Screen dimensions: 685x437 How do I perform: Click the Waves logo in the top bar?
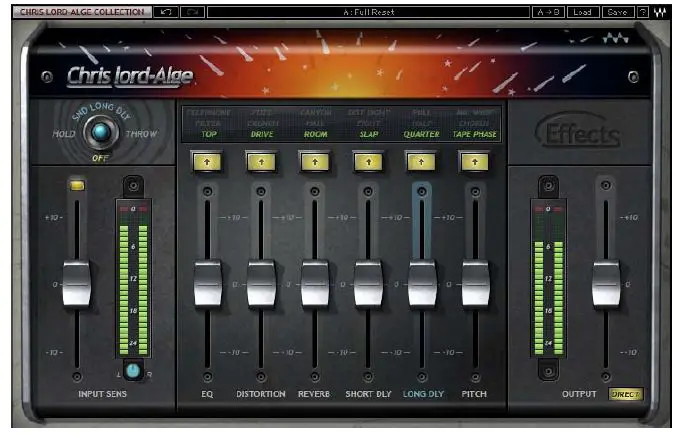tap(660, 12)
